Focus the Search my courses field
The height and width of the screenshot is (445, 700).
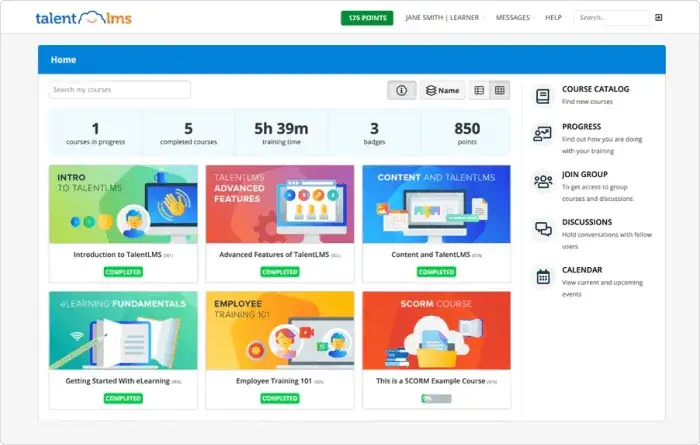click(120, 90)
